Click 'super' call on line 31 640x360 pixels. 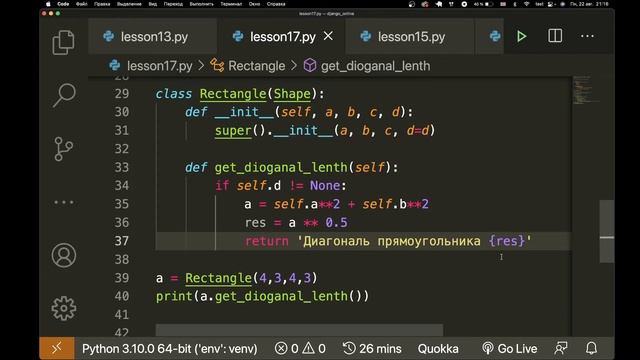point(233,131)
